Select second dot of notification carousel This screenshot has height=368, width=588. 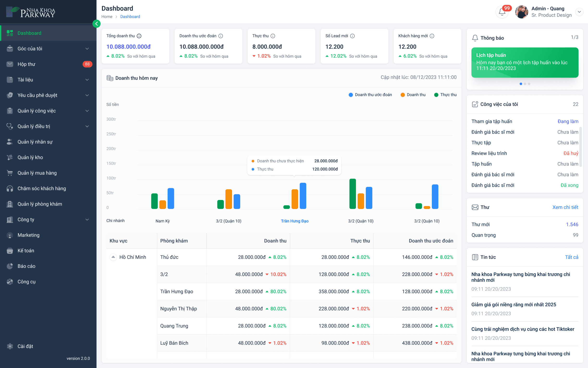(525, 84)
